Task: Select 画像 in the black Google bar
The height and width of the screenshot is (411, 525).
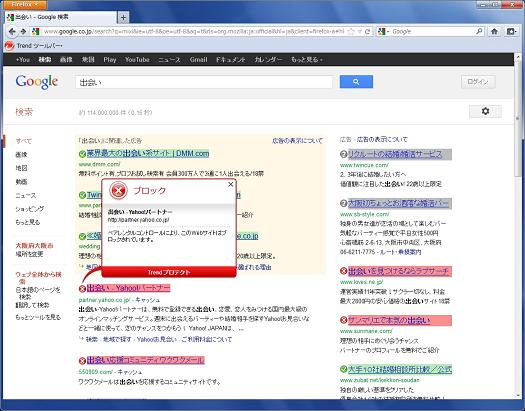Action: 66,60
